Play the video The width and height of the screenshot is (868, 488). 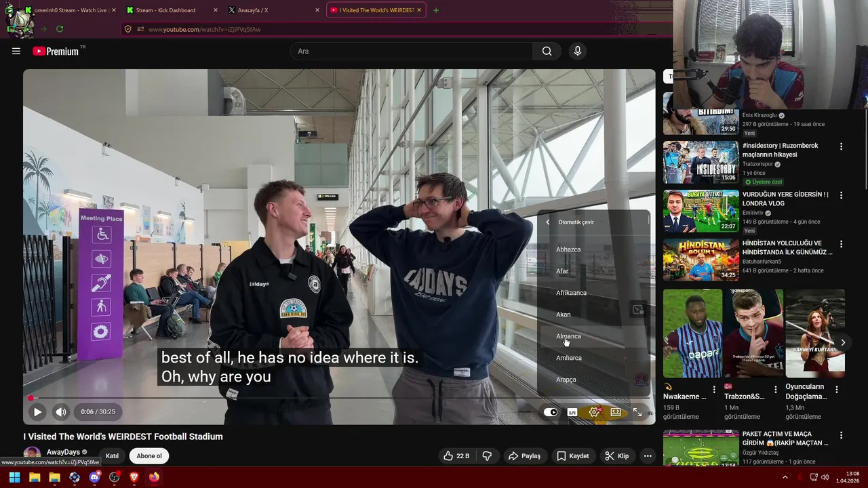coord(37,411)
